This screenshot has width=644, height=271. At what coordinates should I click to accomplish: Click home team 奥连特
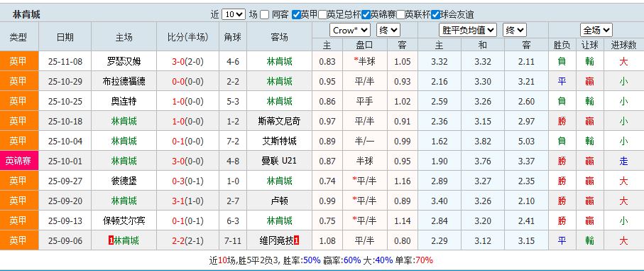124,101
